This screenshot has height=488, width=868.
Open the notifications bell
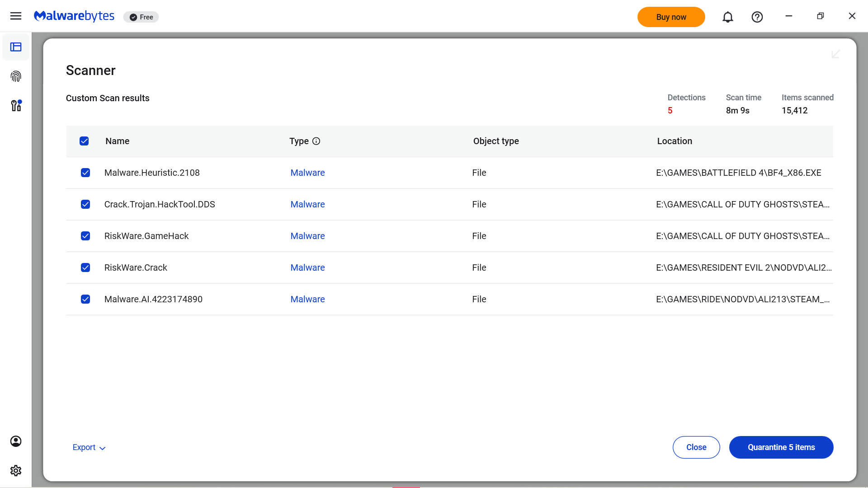click(728, 17)
